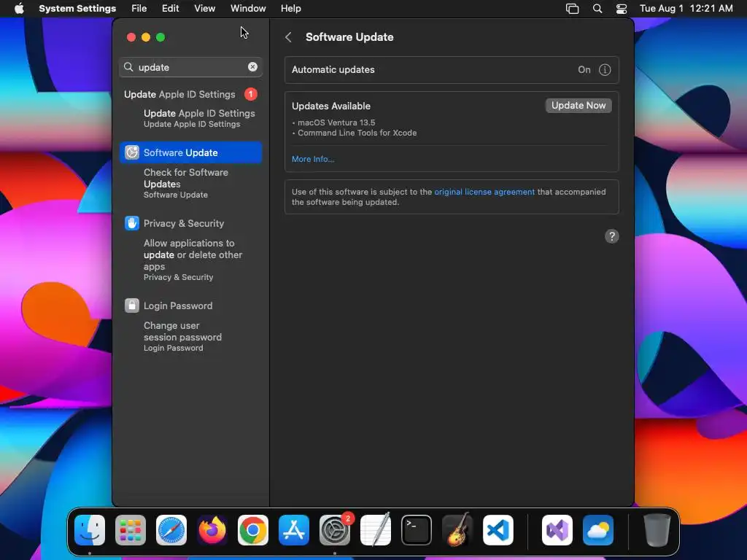Image resolution: width=747 pixels, height=560 pixels.
Task: Open Visual Studio Code from the Dock
Action: (x=498, y=530)
